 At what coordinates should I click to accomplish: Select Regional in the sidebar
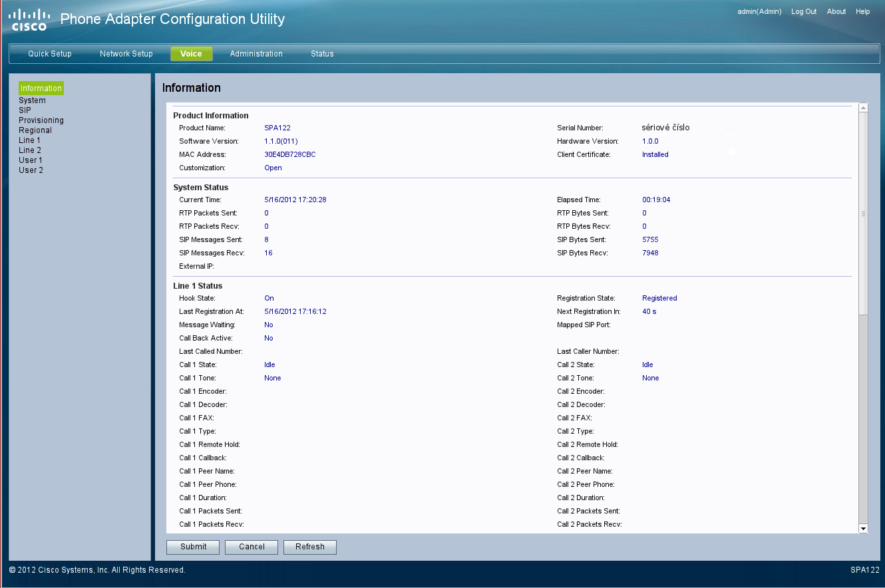point(35,130)
